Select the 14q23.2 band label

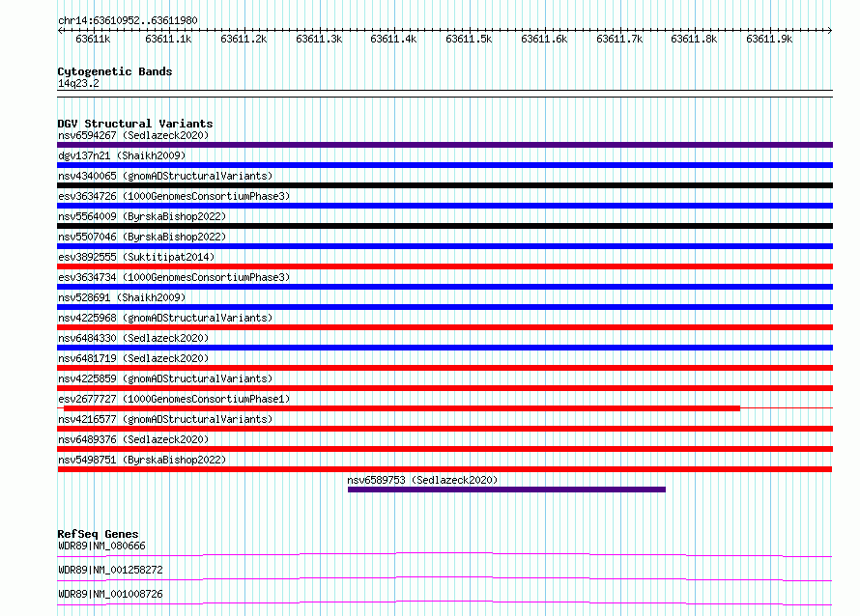78,83
